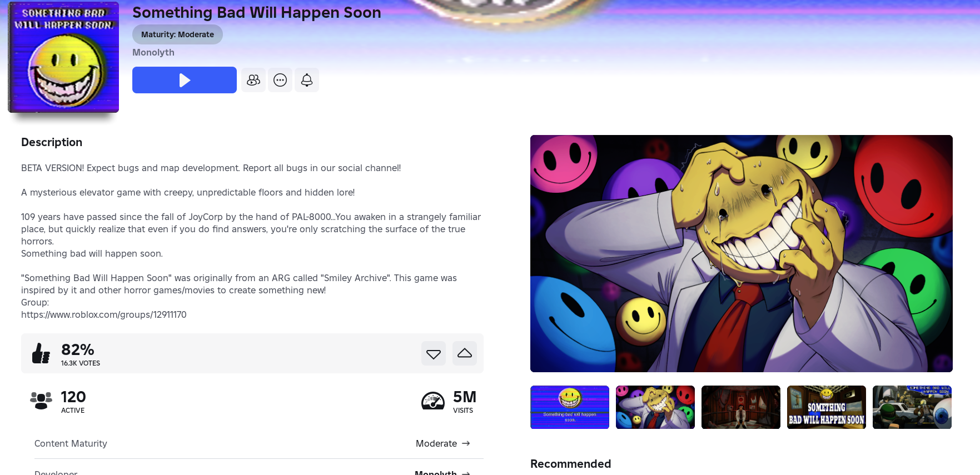Select the fourth thumbnail with title text
Screen dimensions: 980x475
click(x=827, y=407)
